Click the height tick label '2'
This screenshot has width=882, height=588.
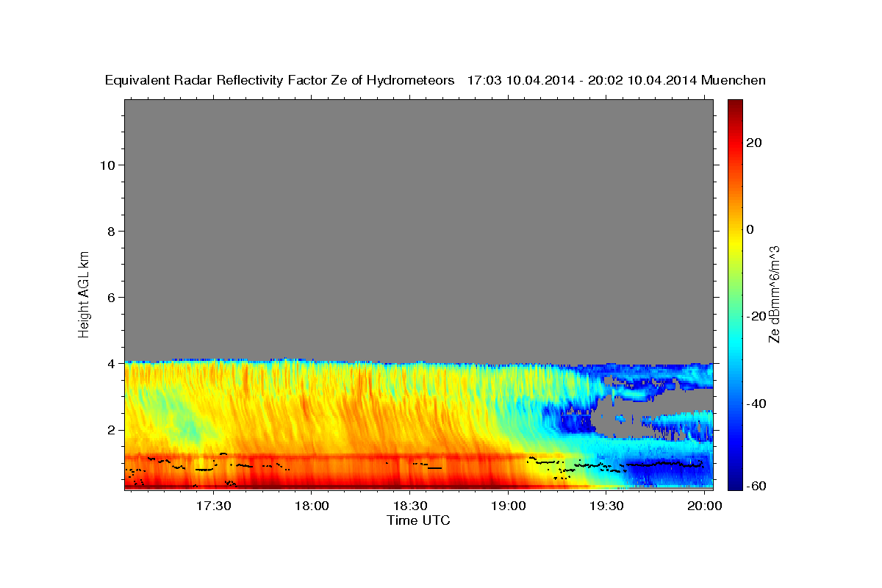tap(110, 429)
